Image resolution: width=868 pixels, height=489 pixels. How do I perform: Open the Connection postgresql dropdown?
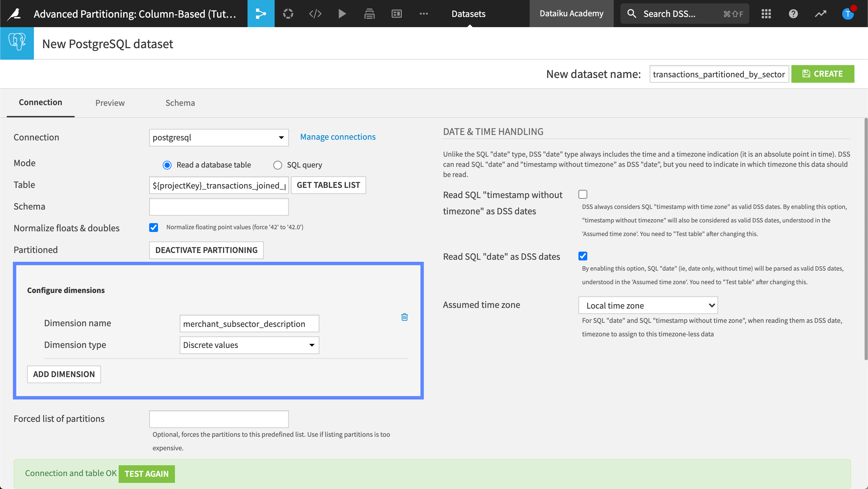tap(219, 137)
